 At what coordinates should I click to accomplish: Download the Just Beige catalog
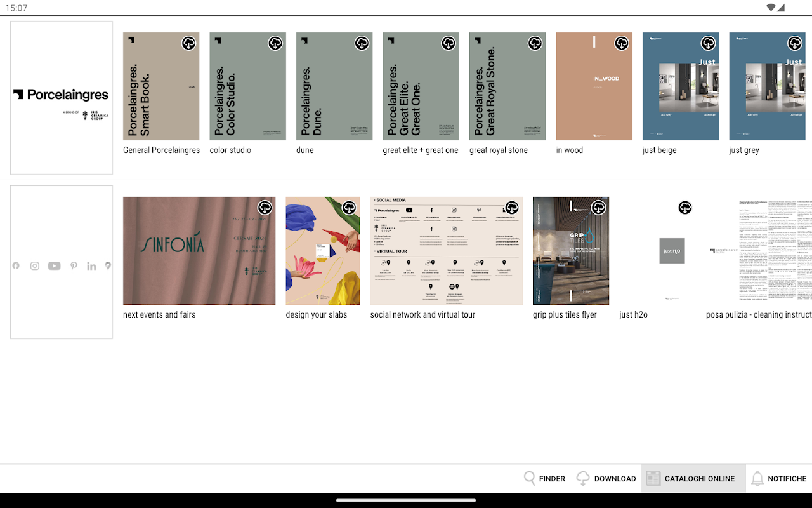pyautogui.click(x=709, y=43)
